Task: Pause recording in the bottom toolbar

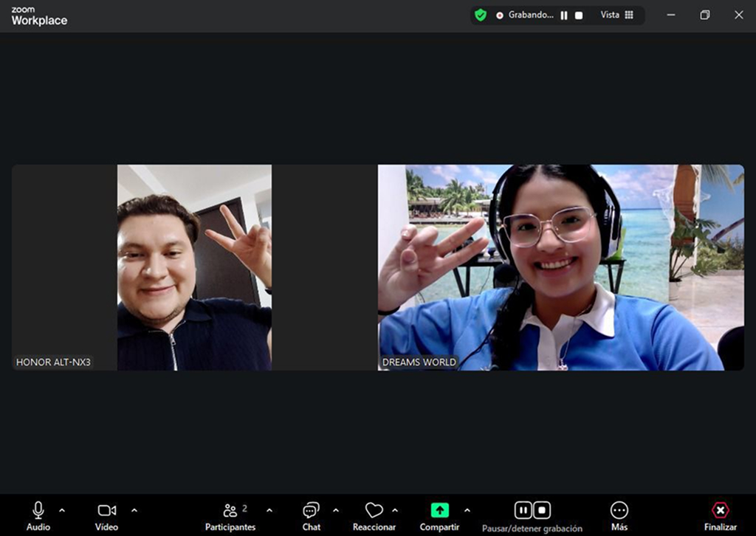Action: (523, 510)
